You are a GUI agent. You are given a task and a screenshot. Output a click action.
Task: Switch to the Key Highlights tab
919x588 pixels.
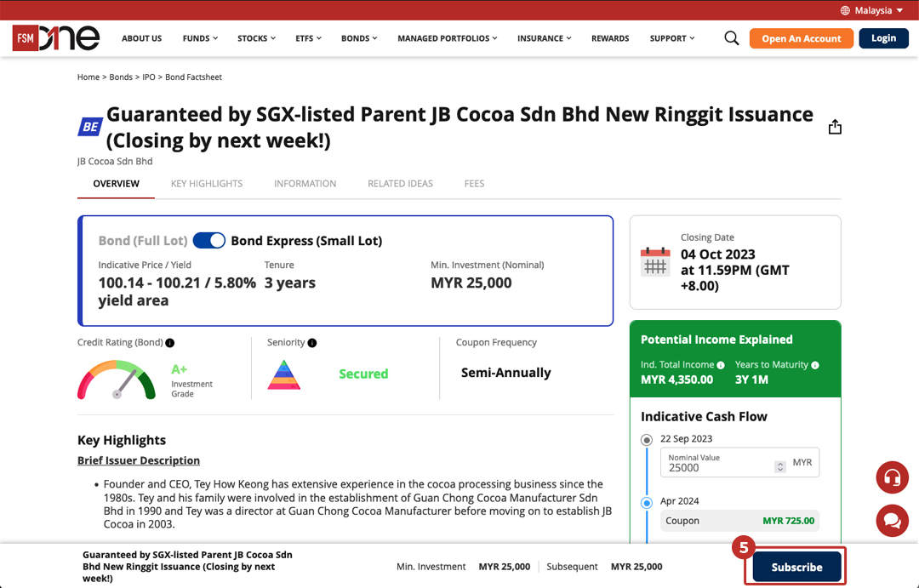[207, 184]
